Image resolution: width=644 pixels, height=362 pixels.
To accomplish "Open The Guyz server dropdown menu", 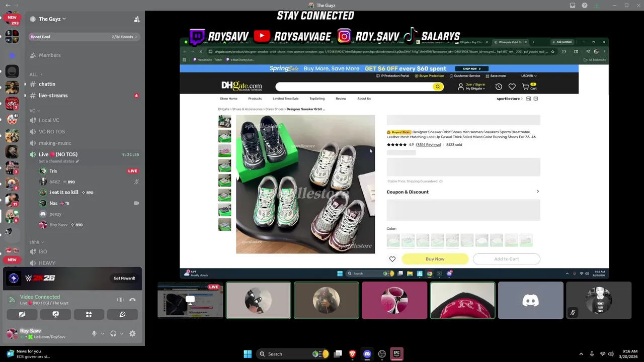I will point(52,19).
